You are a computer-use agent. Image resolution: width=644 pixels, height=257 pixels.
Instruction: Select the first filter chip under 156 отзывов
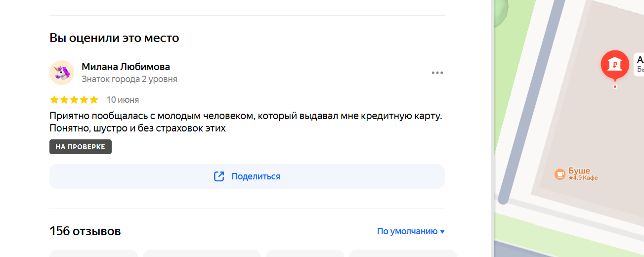click(x=93, y=253)
